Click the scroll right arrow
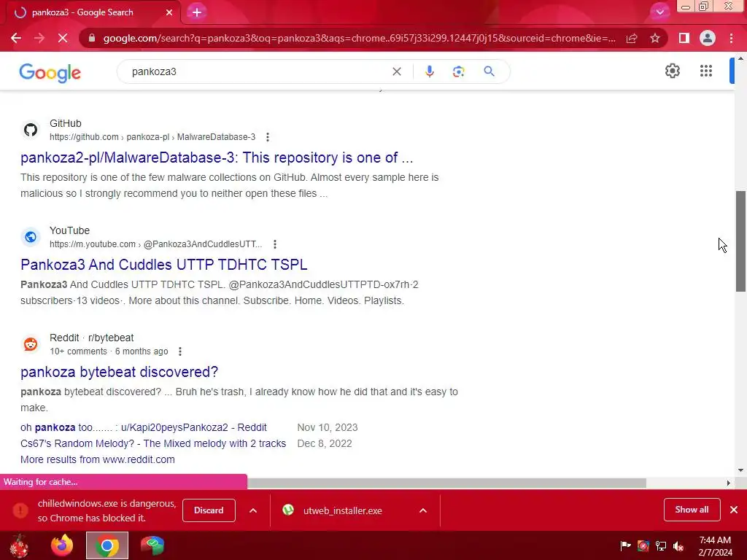The image size is (747, 560). [x=728, y=483]
